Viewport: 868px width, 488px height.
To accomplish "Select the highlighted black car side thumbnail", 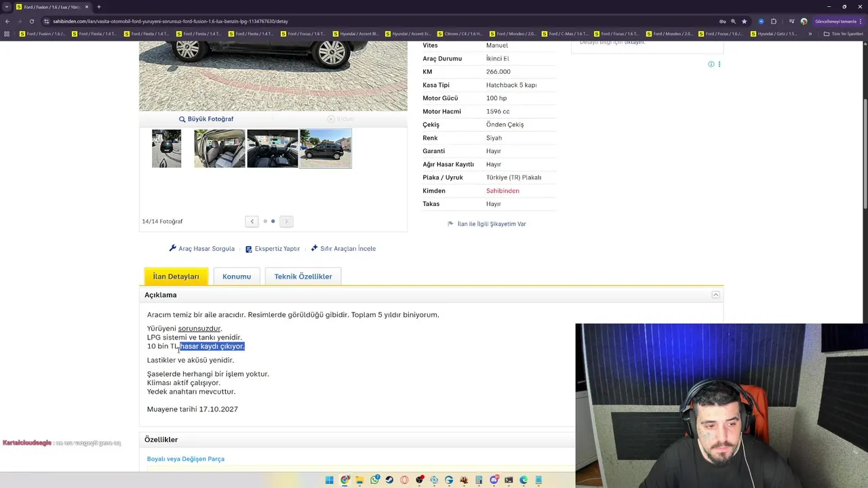I will tap(325, 148).
